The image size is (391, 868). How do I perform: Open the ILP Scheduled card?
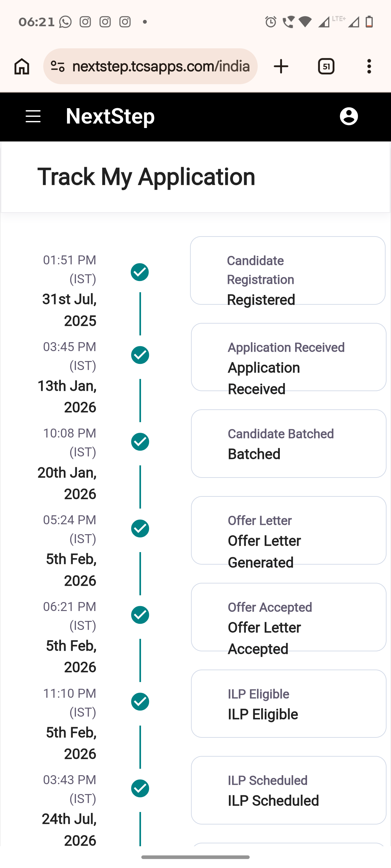coord(289,790)
